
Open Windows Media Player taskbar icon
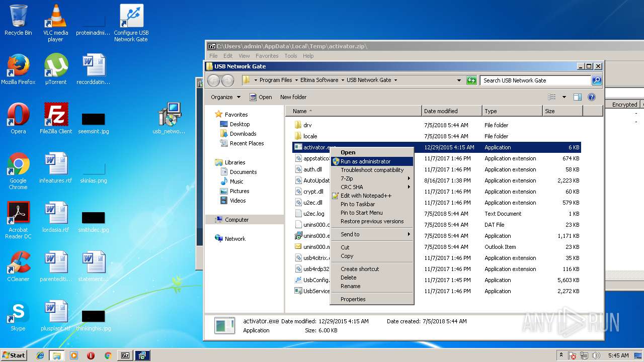click(x=74, y=355)
